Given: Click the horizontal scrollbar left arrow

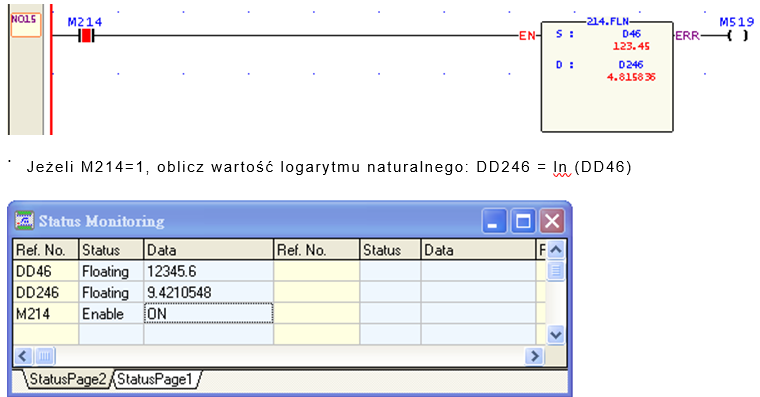Looking at the screenshot, I should coord(23,356).
